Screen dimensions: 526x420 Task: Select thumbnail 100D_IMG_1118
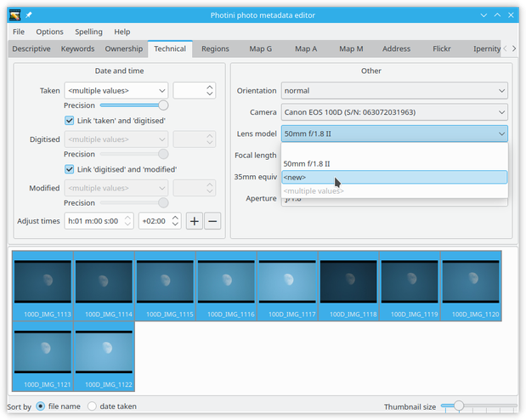point(348,286)
